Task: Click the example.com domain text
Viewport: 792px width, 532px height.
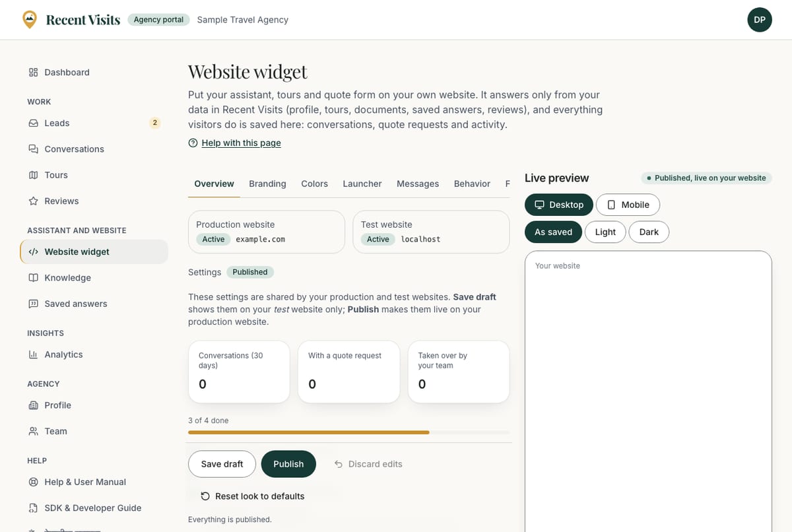Action: click(x=260, y=240)
